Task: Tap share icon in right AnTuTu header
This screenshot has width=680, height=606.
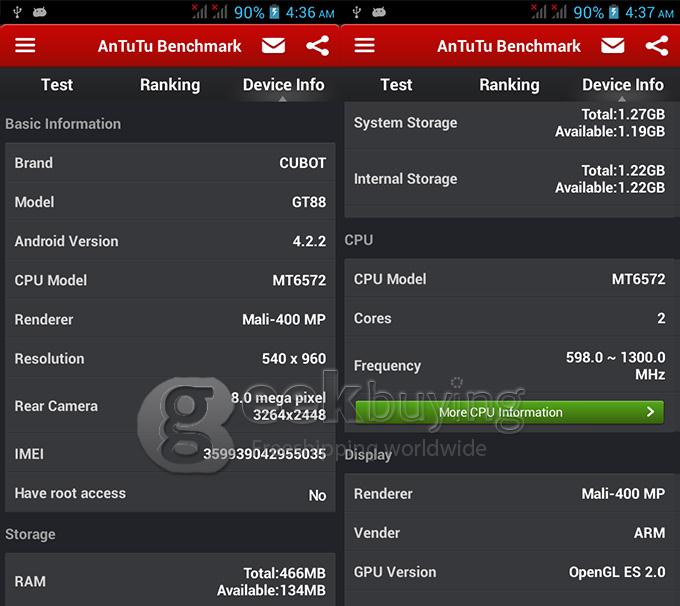Action: coord(657,46)
